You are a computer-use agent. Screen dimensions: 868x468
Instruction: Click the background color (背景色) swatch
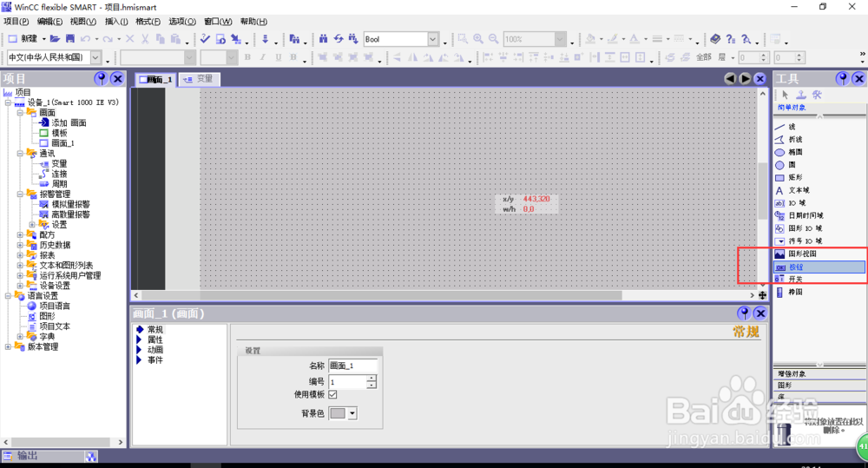pyautogui.click(x=338, y=413)
